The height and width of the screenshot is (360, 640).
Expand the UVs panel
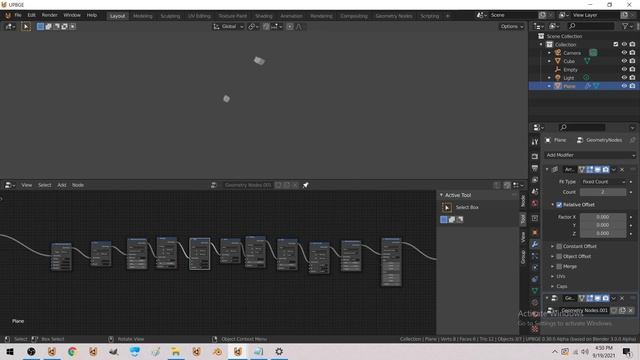(553, 276)
